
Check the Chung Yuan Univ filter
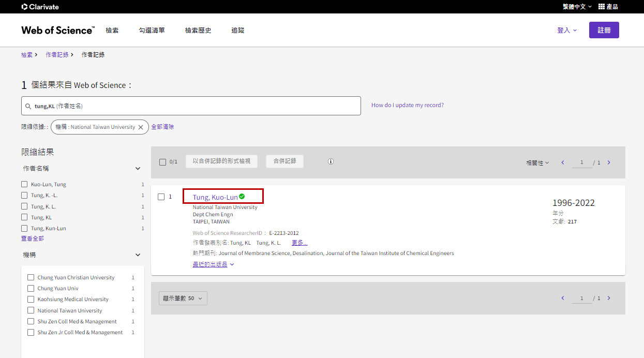31,288
